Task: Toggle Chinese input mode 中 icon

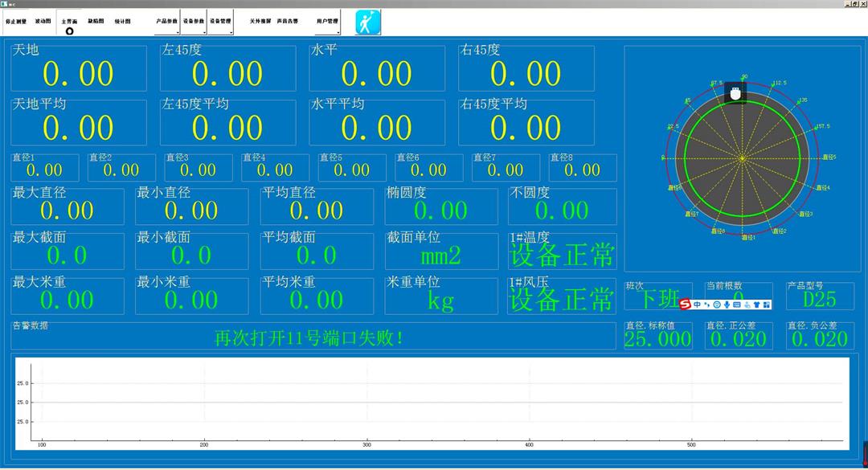Action: tap(697, 304)
